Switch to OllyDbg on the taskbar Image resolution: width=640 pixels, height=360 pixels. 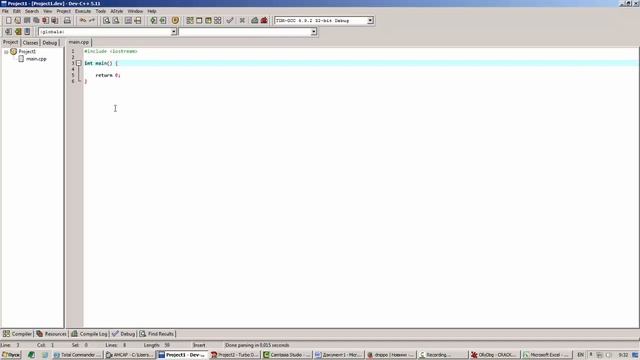point(494,355)
